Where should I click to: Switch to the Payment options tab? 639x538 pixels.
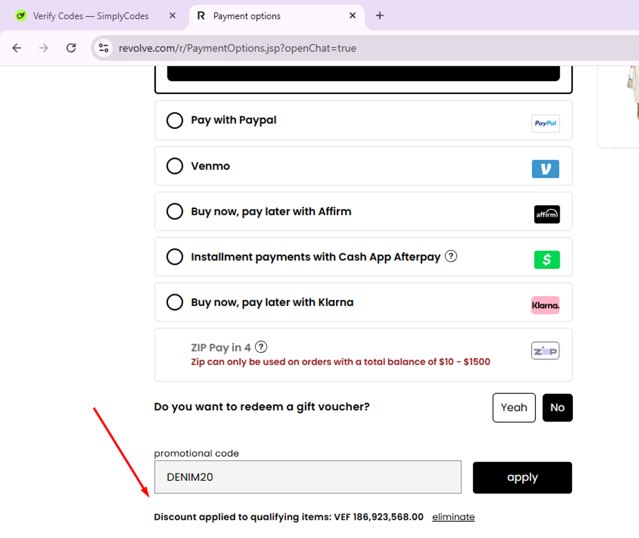[277, 16]
